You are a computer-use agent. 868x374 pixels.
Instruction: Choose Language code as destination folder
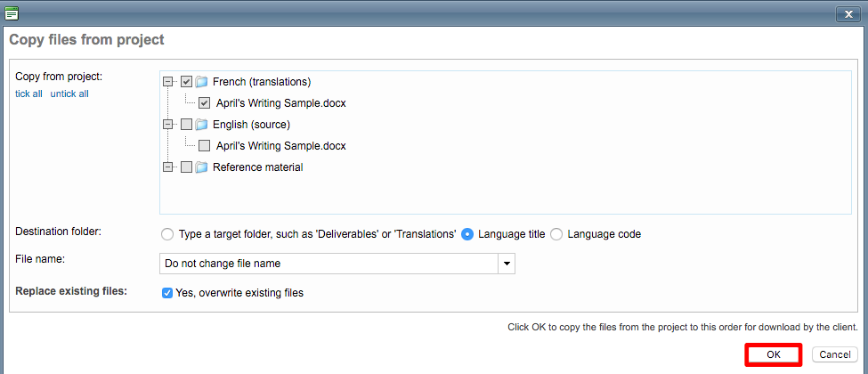(x=556, y=235)
